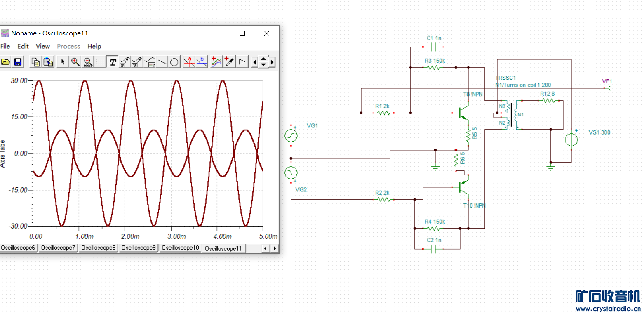Shift curve left with toolbar arrow
This screenshot has width=644, height=314.
click(255, 62)
